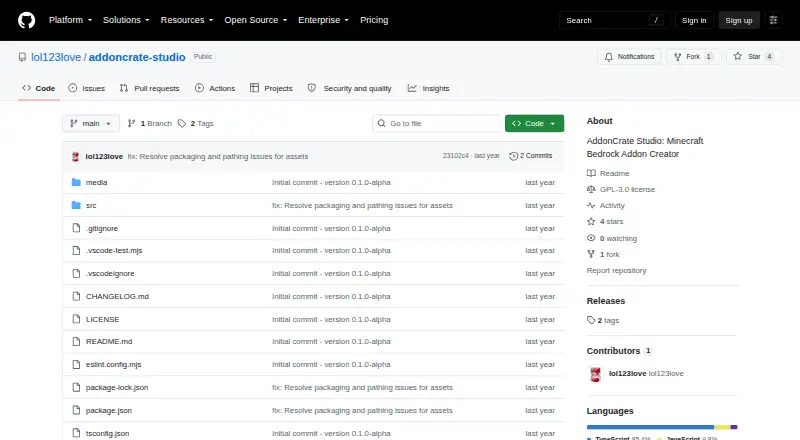
Task: Click the pulse icon beside Activity
Action: [x=591, y=205]
